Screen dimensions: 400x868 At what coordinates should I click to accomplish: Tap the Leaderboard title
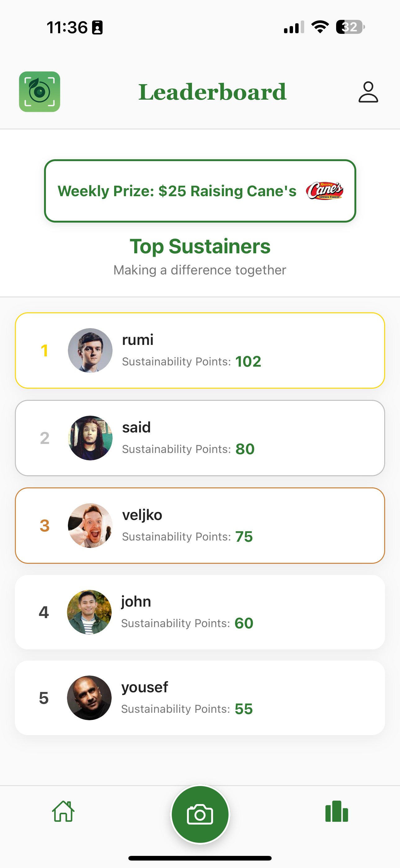[212, 92]
